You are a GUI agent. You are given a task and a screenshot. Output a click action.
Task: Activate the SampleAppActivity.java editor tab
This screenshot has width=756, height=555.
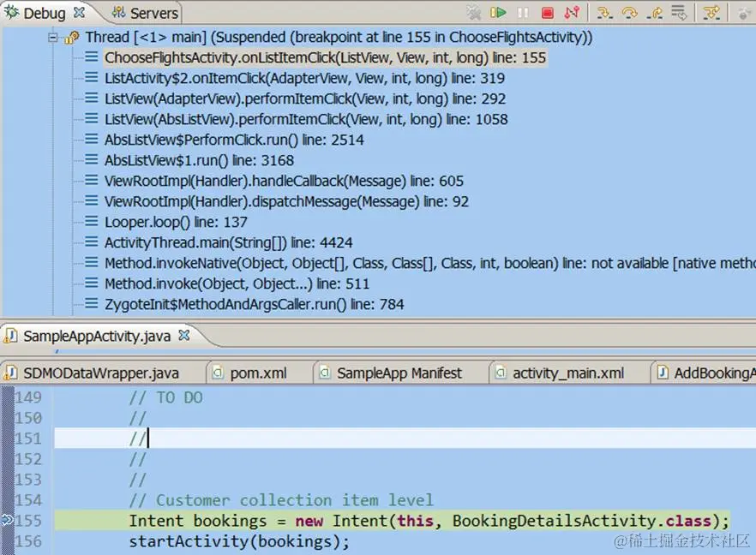click(x=96, y=336)
